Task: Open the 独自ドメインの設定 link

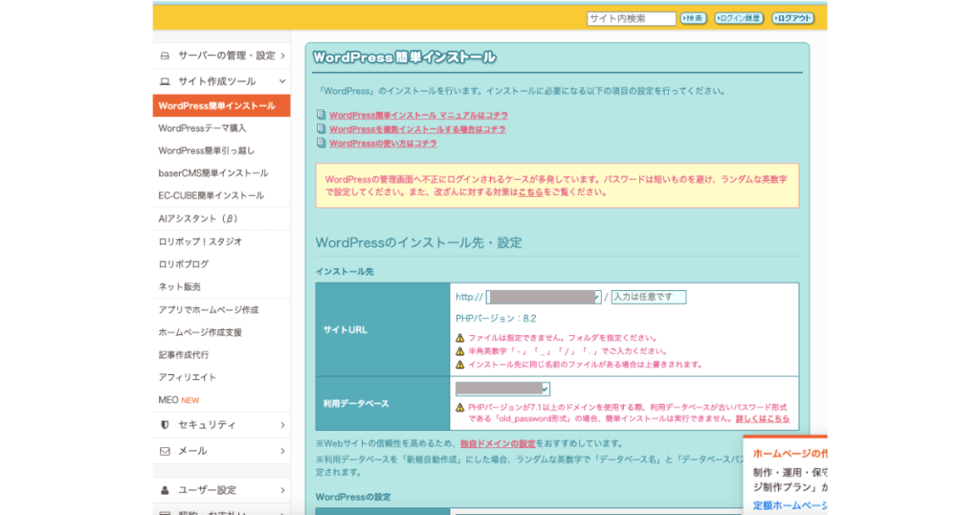Action: click(x=497, y=444)
